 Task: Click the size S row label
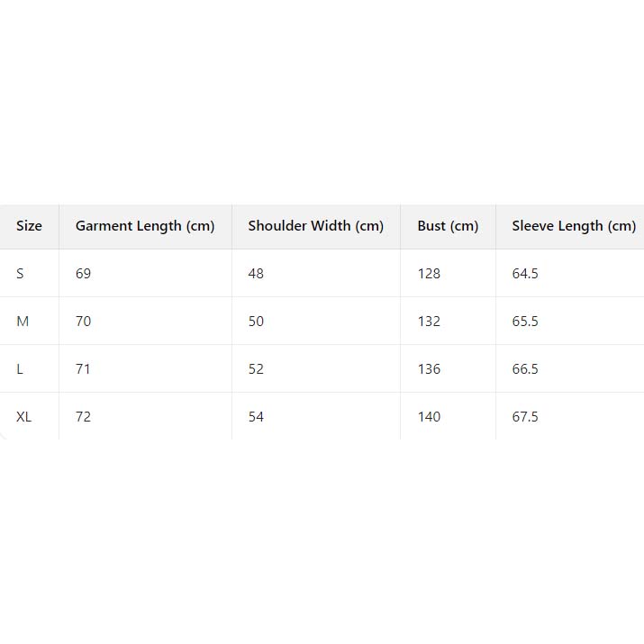(21, 274)
